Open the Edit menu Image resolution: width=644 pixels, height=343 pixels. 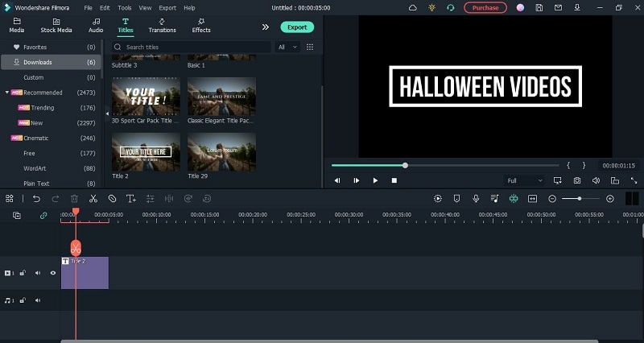[105, 8]
